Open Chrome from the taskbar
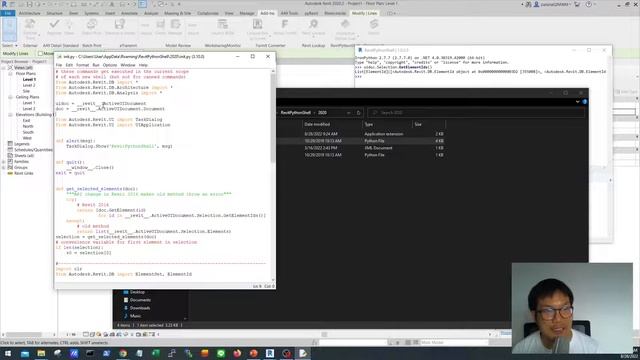Viewport: 640px width, 360px height. (x=123, y=353)
